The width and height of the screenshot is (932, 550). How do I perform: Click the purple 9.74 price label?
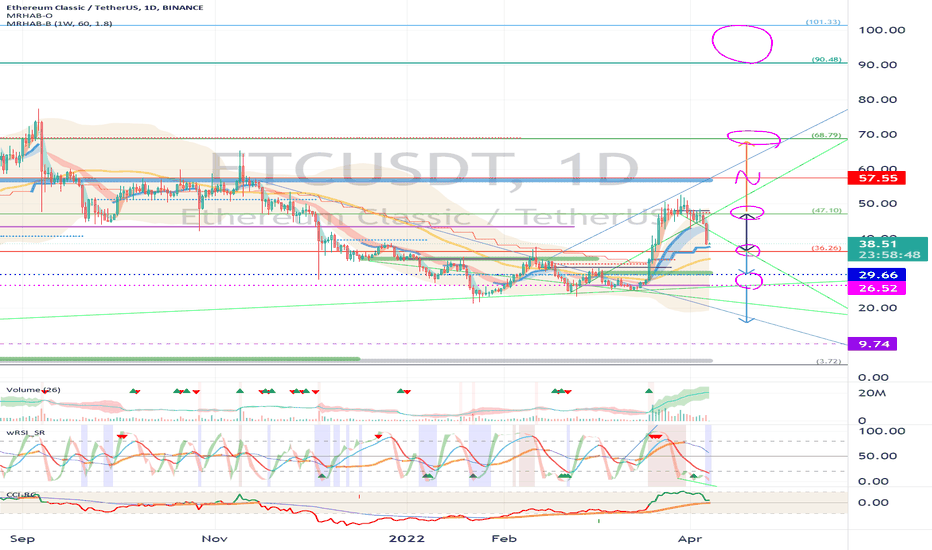[873, 344]
